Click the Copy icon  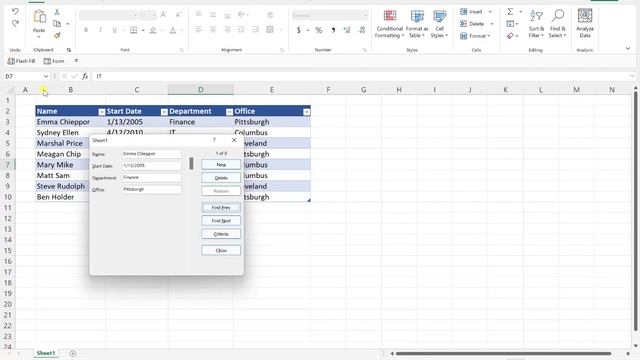(x=57, y=24)
